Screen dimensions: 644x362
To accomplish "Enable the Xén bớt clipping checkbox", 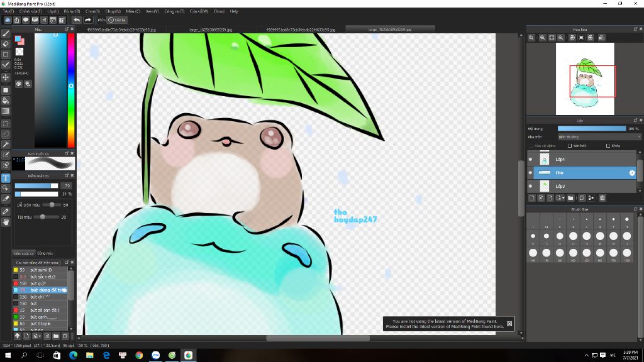I will tap(570, 146).
